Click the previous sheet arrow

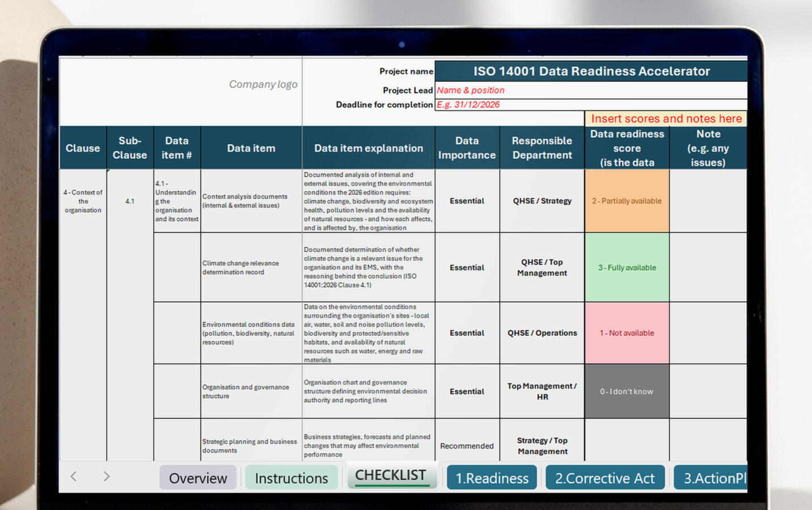coord(74,477)
